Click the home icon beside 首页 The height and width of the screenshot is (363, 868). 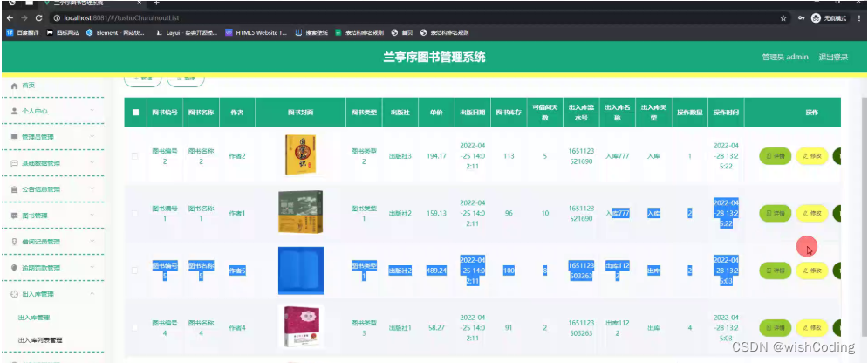tap(14, 86)
